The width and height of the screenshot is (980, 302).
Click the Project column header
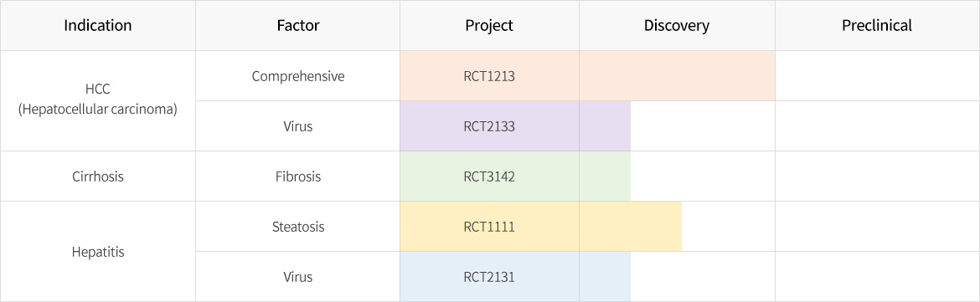point(489,26)
